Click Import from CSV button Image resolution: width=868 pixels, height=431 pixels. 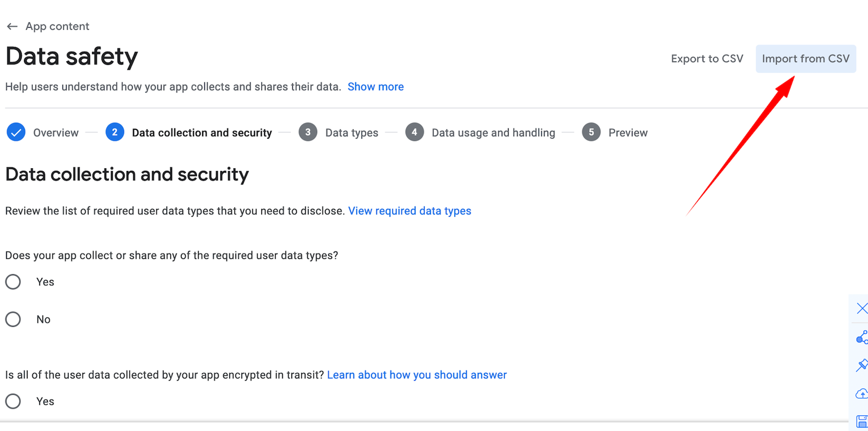(806, 59)
